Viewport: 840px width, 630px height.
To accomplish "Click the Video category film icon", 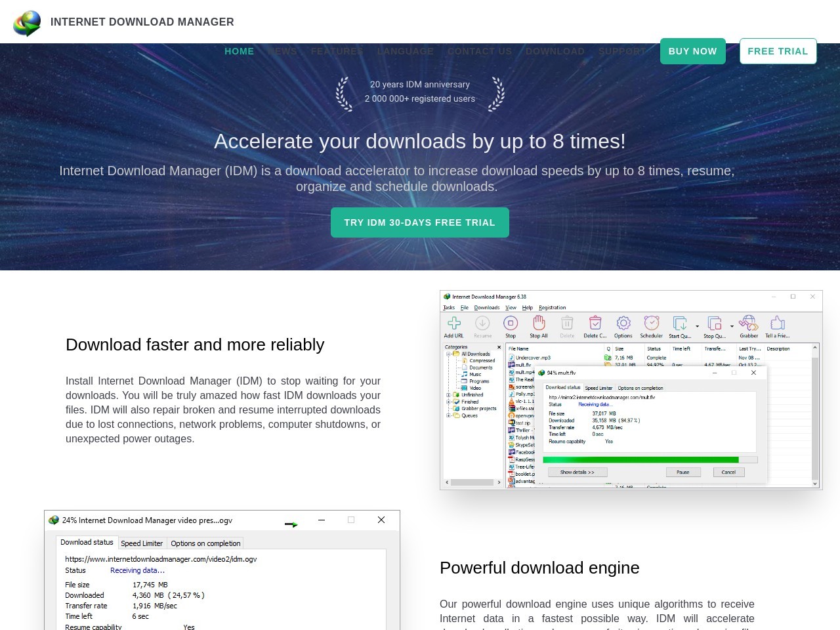I will pyautogui.click(x=465, y=388).
